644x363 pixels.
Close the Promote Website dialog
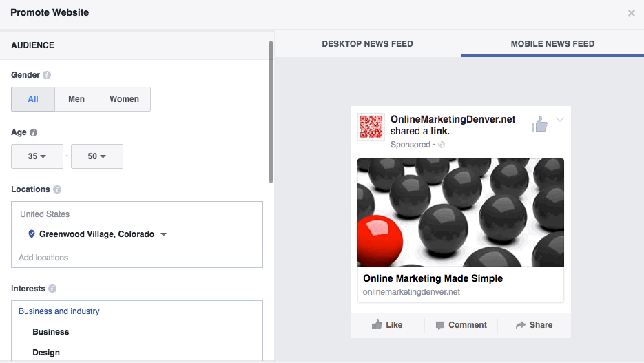(x=632, y=13)
